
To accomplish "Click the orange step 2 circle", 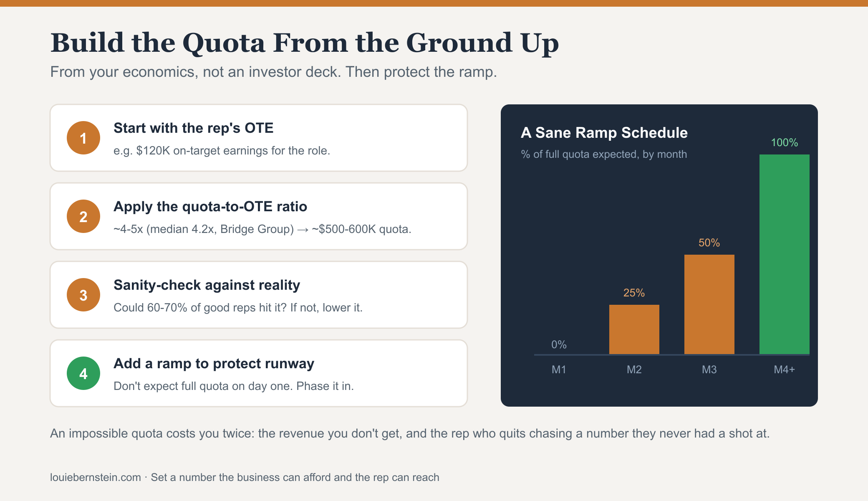I will [83, 216].
